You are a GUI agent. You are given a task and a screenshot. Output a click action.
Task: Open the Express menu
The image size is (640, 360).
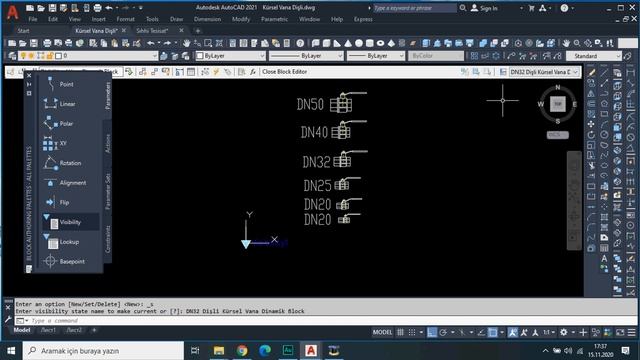pyautogui.click(x=363, y=19)
